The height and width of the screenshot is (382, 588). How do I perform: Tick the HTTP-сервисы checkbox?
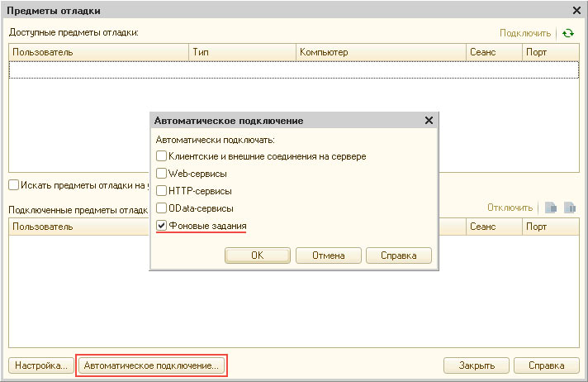[161, 190]
